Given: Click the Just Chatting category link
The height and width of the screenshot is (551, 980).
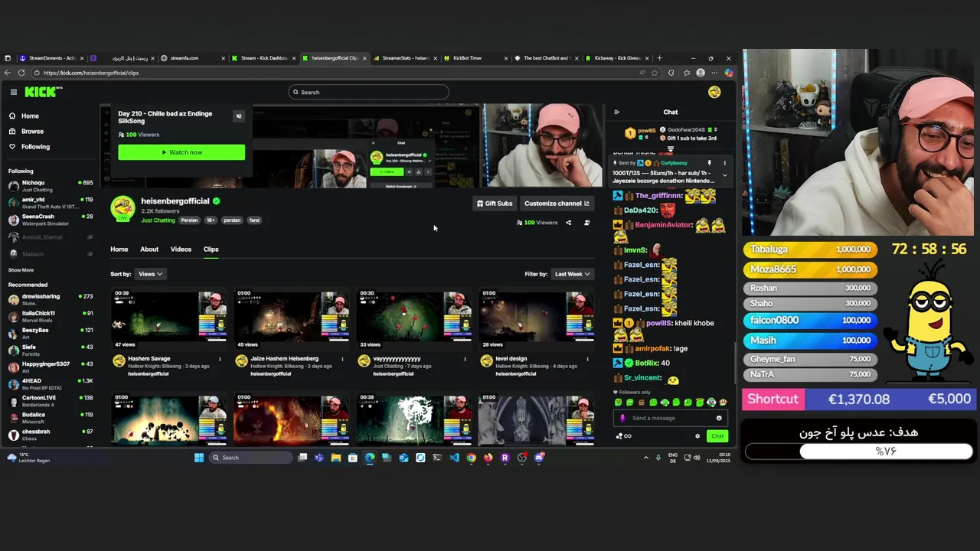Looking at the screenshot, I should [158, 220].
